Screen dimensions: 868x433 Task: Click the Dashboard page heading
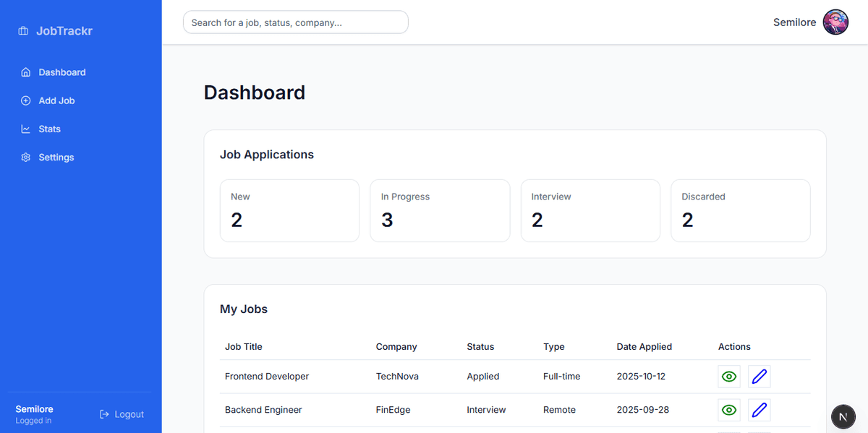(255, 93)
